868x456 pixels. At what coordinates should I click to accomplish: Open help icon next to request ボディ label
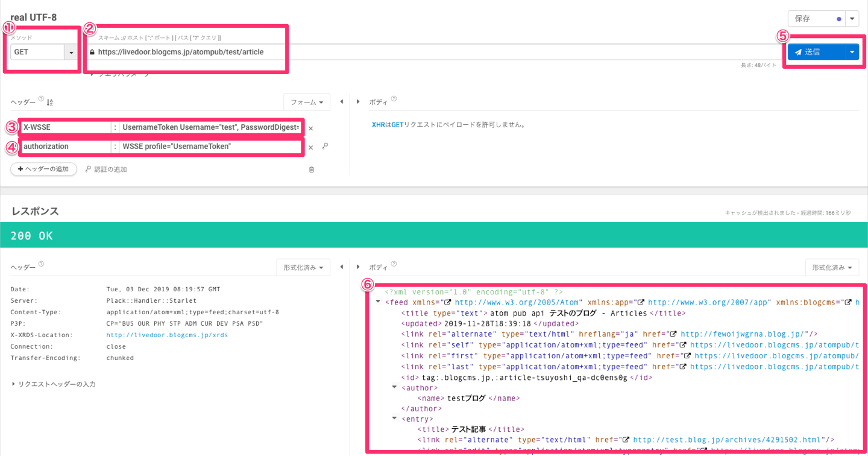tap(393, 99)
